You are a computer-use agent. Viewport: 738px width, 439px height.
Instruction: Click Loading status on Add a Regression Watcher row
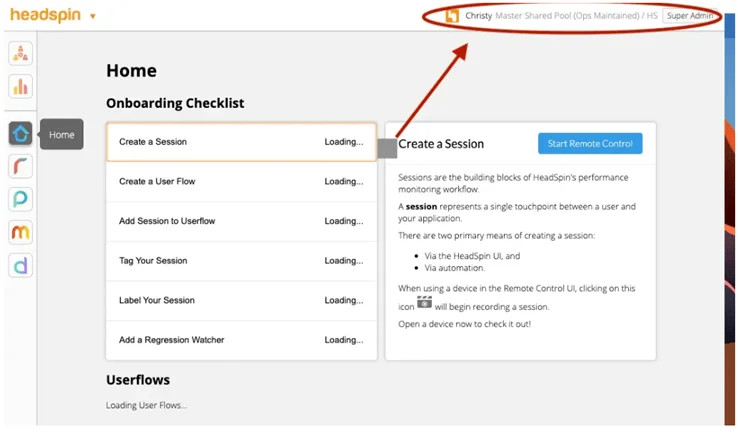click(344, 340)
